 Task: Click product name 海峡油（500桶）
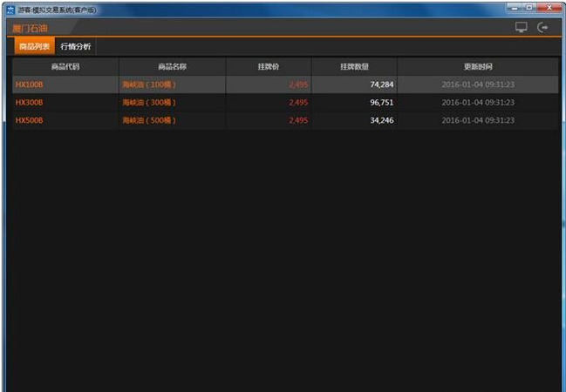[149, 120]
